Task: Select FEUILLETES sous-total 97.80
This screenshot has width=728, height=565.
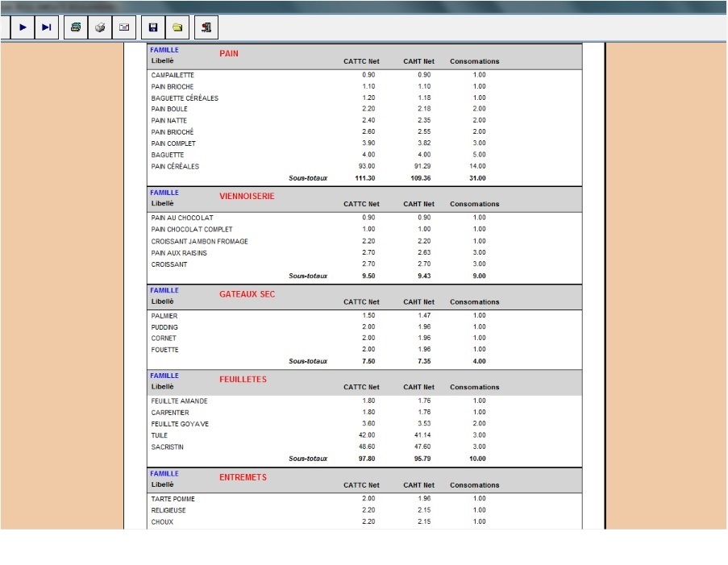Action: point(367,459)
